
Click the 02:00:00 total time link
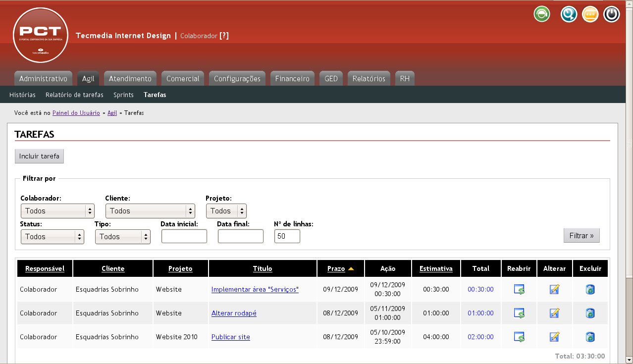pyautogui.click(x=480, y=337)
